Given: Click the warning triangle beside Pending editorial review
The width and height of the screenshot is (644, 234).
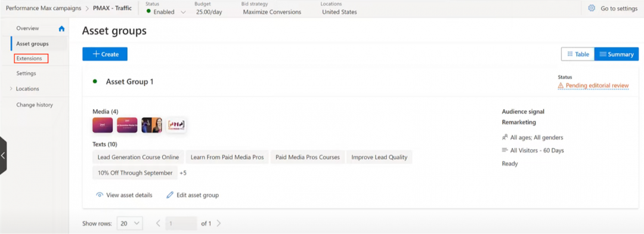Looking at the screenshot, I should (561, 85).
